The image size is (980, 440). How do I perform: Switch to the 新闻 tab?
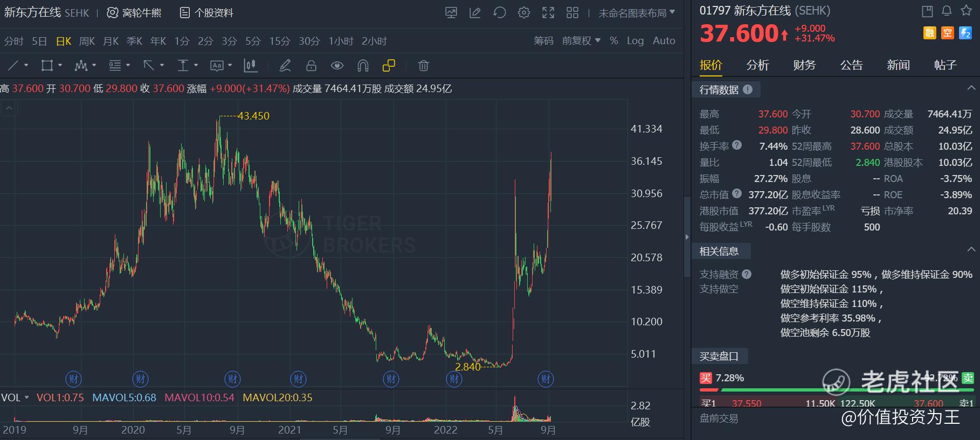point(898,65)
